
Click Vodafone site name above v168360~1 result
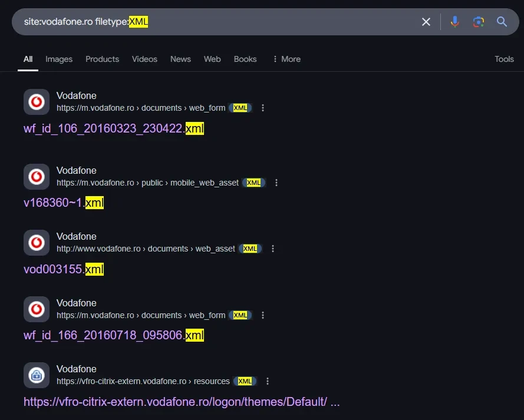click(77, 171)
